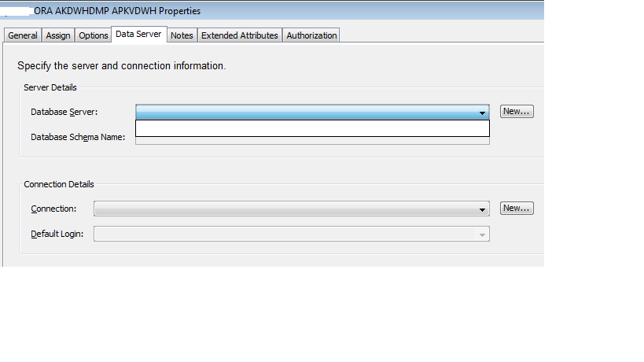Click the Database Schema Name field
Screen dimensions: 644x362
click(312, 141)
